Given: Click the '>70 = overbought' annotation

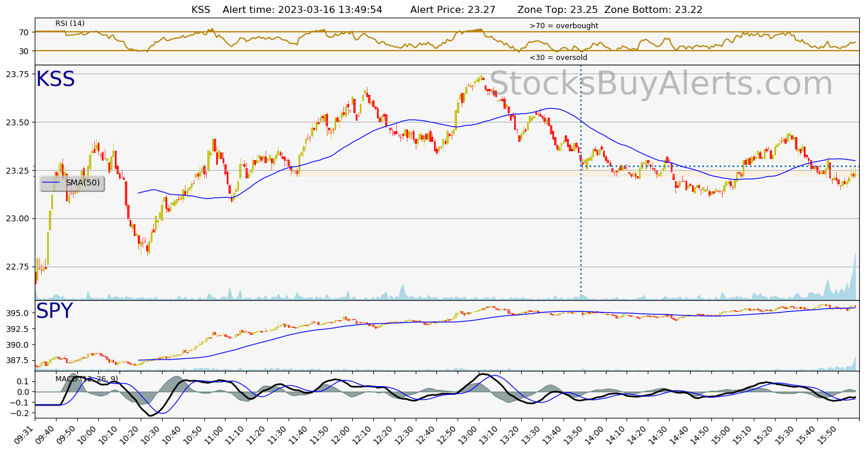Looking at the screenshot, I should (x=564, y=26).
